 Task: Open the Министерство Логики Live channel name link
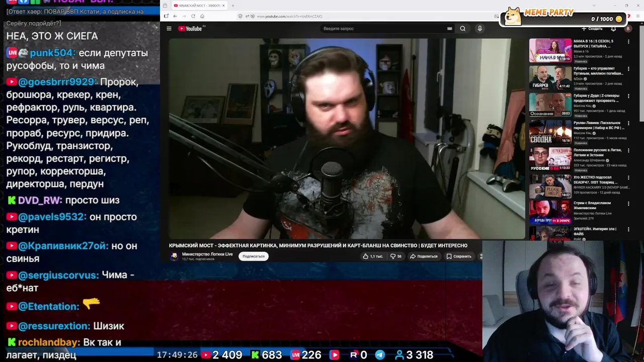pos(207,254)
